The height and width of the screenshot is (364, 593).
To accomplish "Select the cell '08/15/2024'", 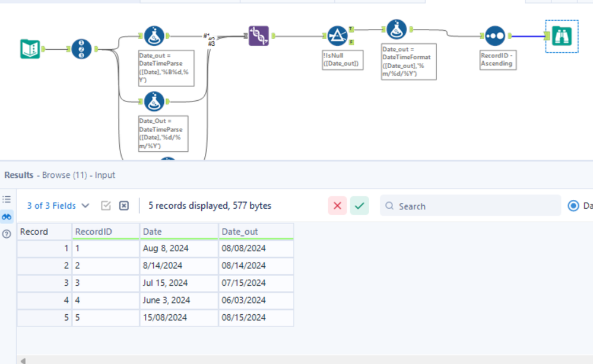I will click(x=256, y=318).
